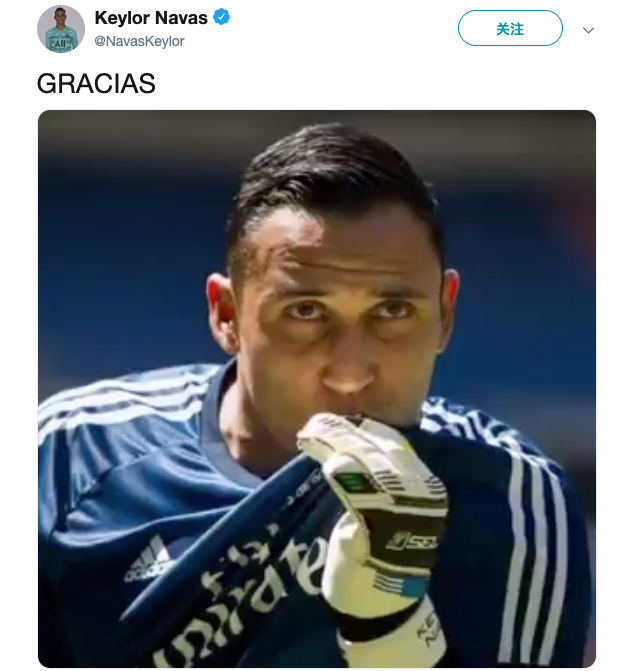The image size is (635, 671).
Task: Expand the tweet options chevron
Action: click(x=588, y=30)
